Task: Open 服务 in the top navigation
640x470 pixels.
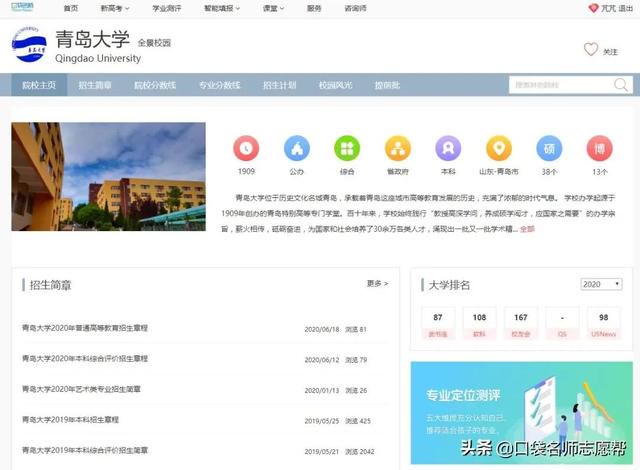Action: pos(314,8)
